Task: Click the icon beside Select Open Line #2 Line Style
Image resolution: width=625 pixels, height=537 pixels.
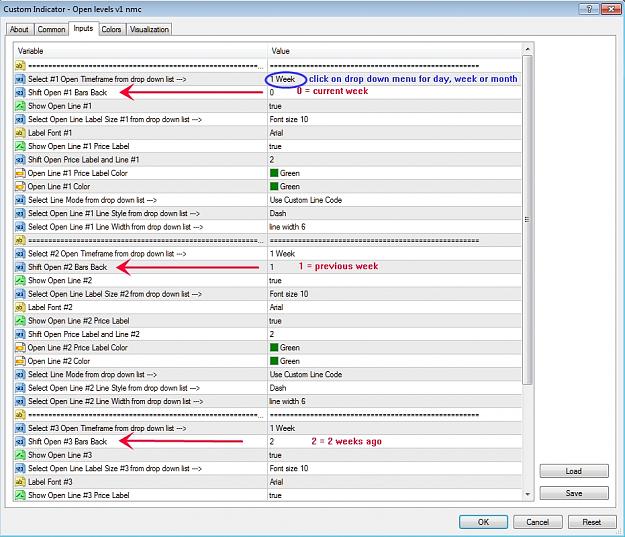Action: point(20,388)
